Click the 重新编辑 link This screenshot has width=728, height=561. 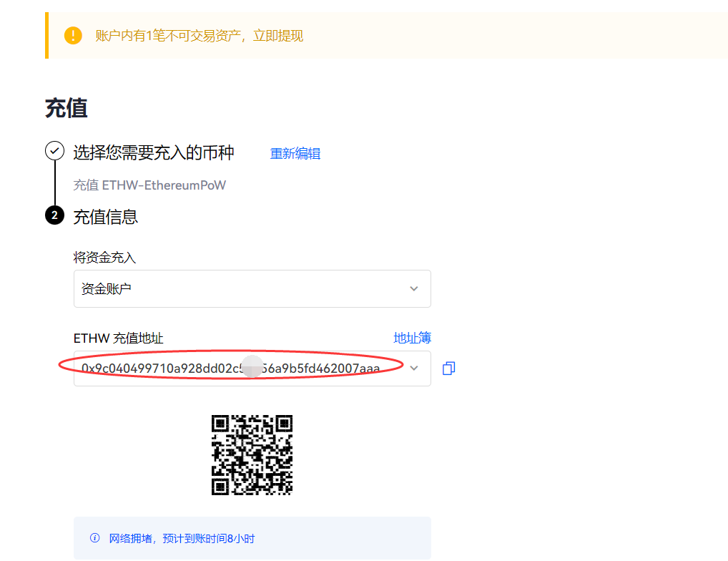[x=295, y=154]
